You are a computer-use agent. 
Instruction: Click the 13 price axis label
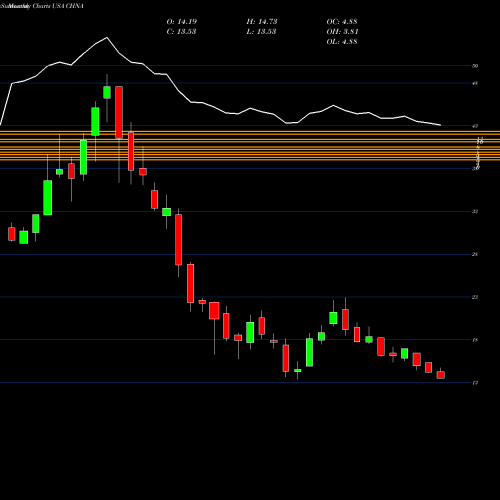(475, 383)
